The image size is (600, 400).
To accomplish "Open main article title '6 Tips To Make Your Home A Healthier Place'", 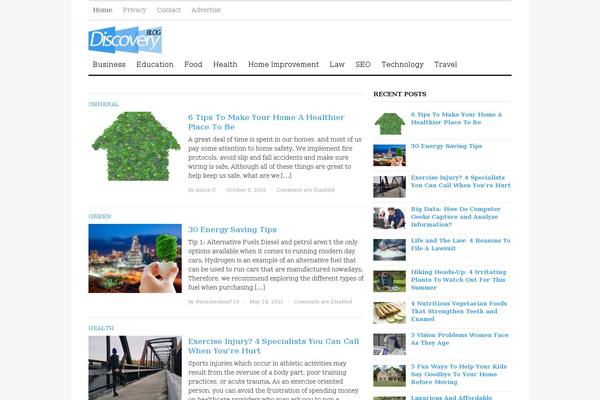I will tap(266, 122).
